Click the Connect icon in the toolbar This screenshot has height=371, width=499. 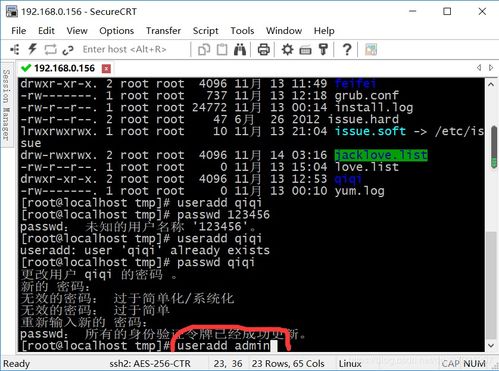pyautogui.click(x=15, y=50)
